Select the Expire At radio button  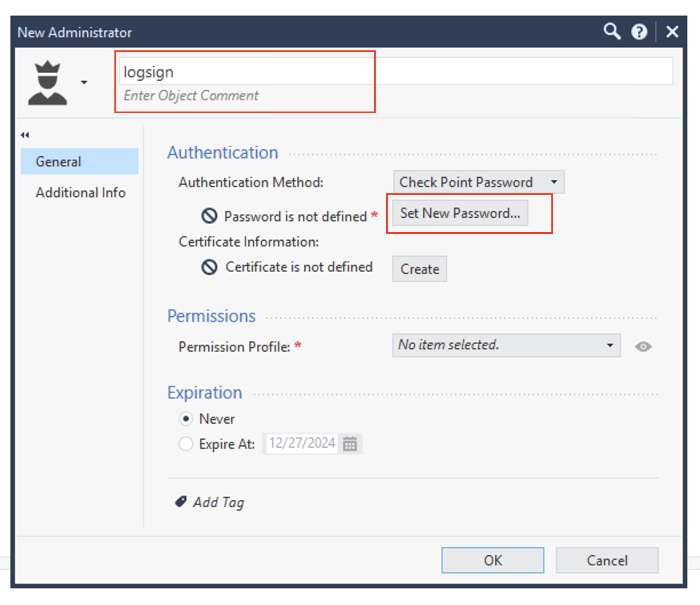point(185,444)
